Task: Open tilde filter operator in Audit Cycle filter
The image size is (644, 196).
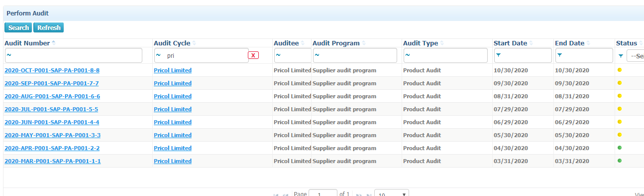Action: click(x=159, y=55)
